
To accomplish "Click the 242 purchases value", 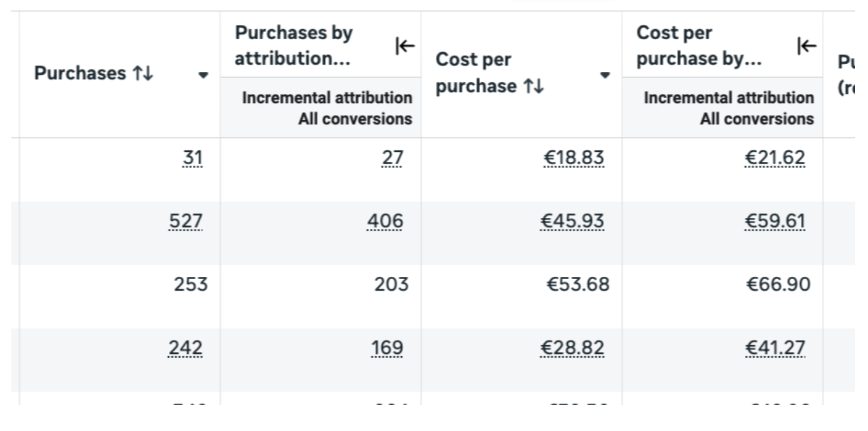I will pyautogui.click(x=185, y=348).
